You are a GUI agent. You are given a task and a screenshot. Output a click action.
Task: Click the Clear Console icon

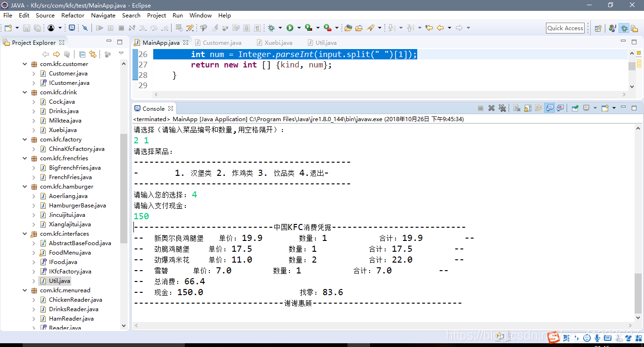click(x=517, y=108)
